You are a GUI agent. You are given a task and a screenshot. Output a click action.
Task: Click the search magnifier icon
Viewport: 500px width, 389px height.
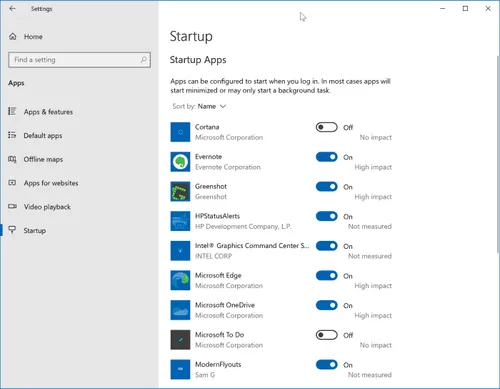pyautogui.click(x=143, y=60)
